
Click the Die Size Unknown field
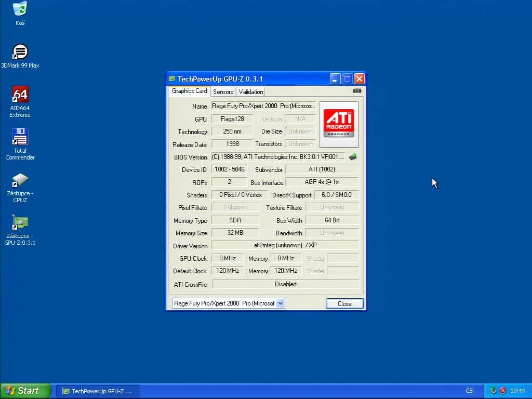click(300, 131)
